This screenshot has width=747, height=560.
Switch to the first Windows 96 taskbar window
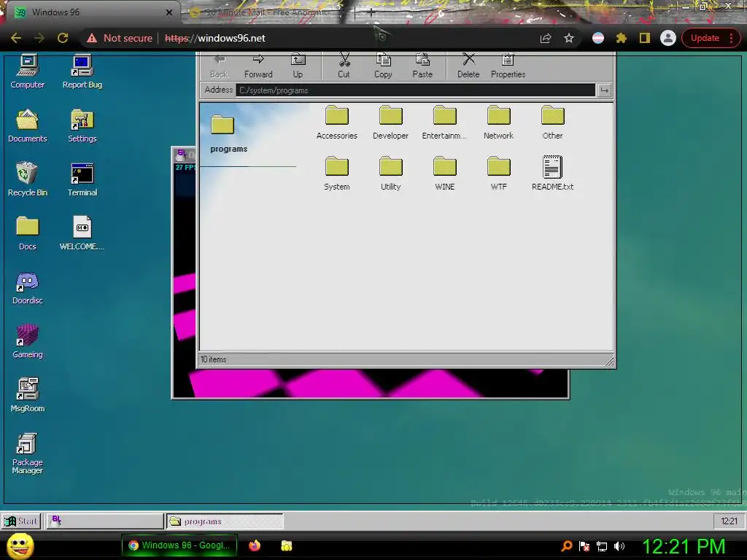(105, 521)
